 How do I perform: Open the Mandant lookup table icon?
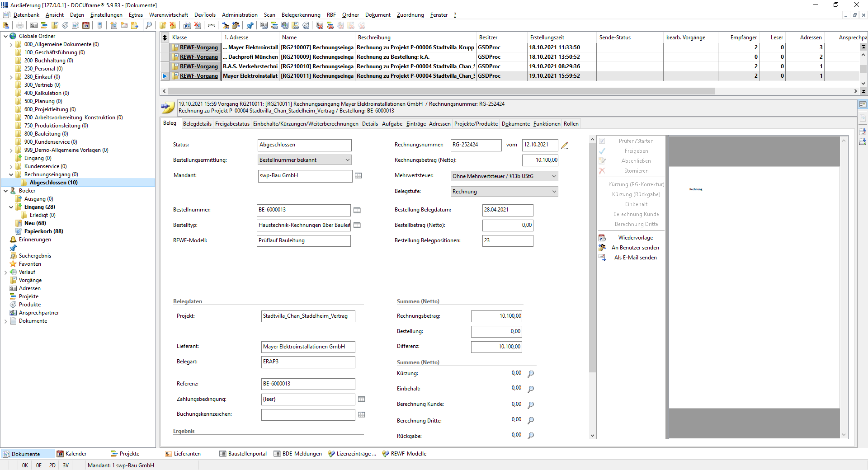coord(359,176)
